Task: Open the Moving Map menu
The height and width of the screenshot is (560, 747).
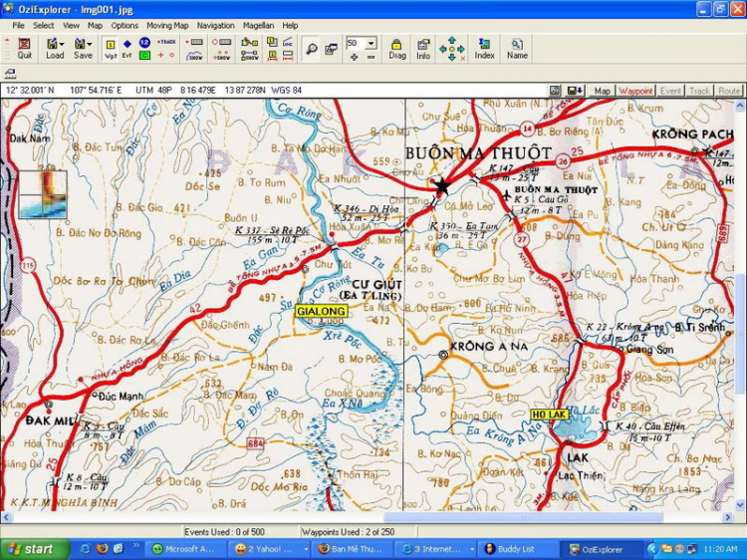Action: 167,25
